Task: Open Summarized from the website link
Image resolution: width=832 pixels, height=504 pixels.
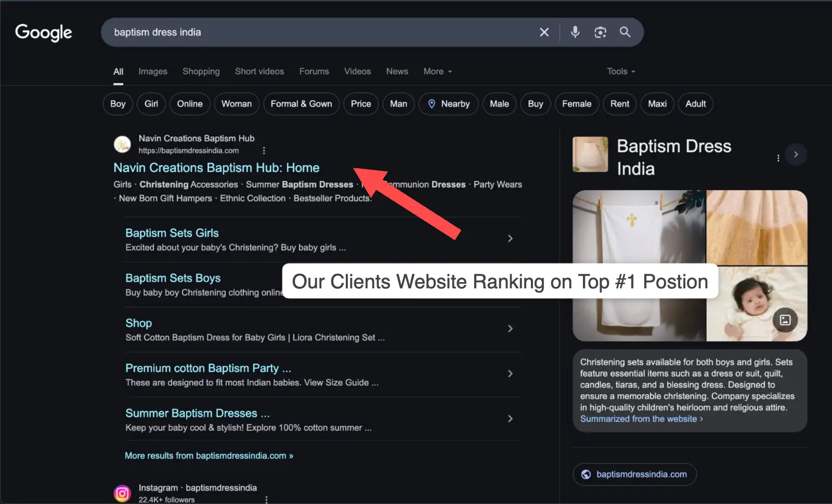Action: point(642,419)
